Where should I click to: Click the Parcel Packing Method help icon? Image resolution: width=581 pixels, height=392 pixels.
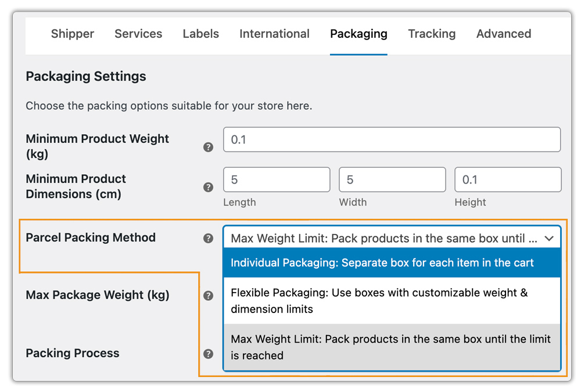click(208, 238)
